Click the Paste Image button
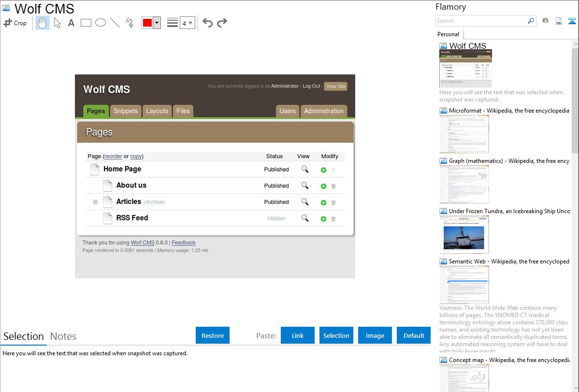 pos(375,335)
